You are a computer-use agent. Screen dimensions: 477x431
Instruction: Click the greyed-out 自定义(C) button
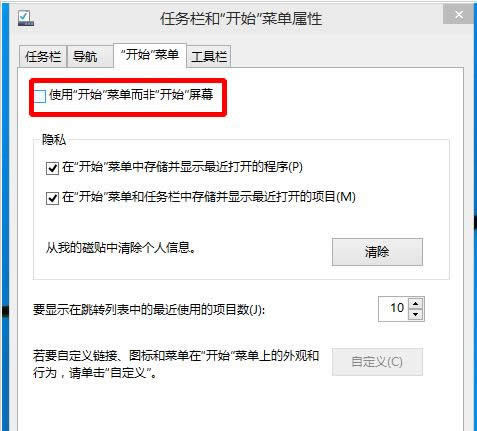coord(377,362)
